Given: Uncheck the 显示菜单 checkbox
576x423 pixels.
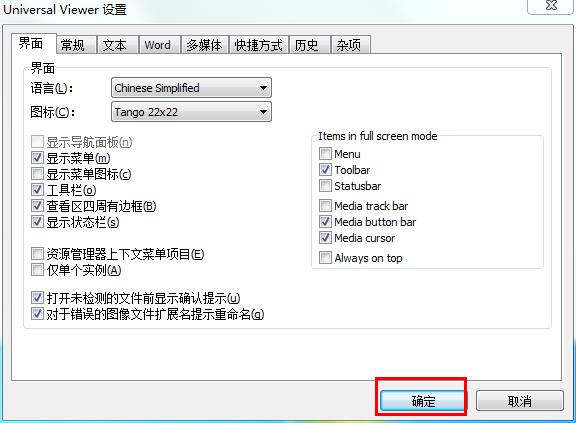Looking at the screenshot, I should coord(37,158).
